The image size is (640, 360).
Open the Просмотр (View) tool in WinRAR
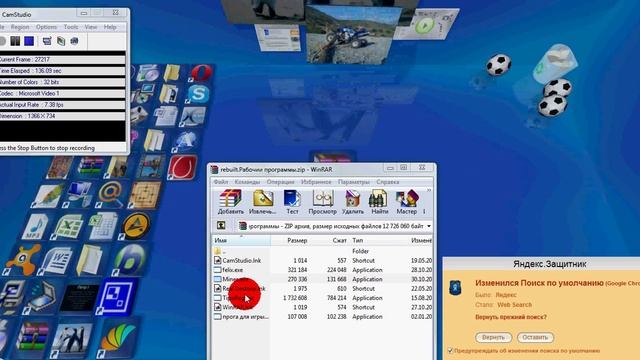tap(322, 202)
